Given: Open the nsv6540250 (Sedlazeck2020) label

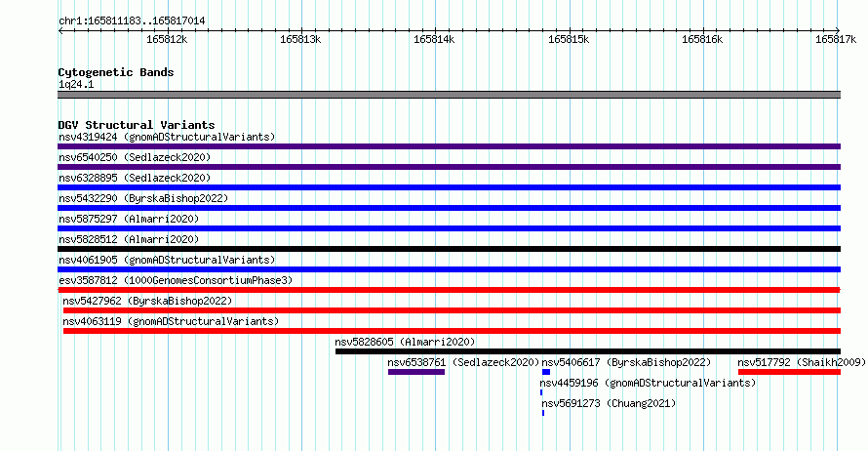Looking at the screenshot, I should (x=135, y=157).
